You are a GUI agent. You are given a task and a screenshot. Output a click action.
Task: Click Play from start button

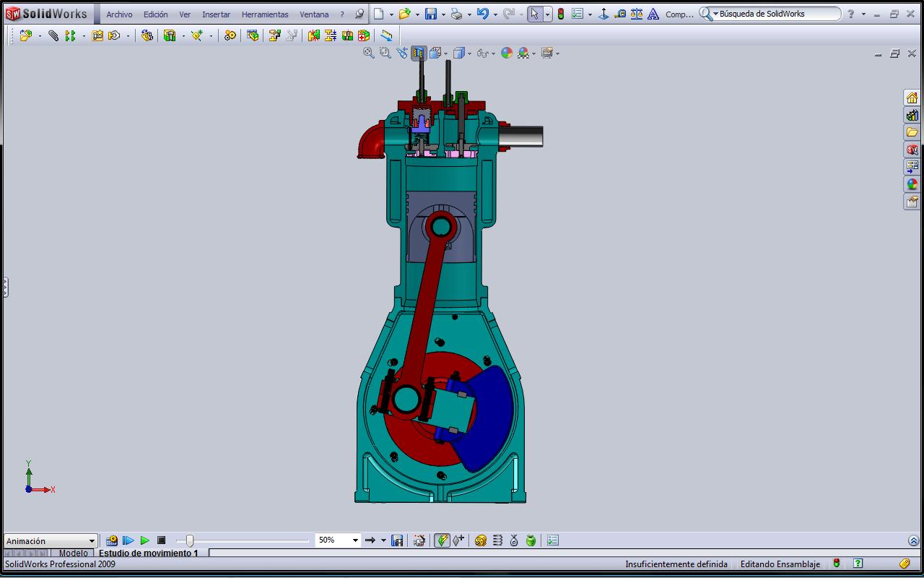click(x=128, y=540)
